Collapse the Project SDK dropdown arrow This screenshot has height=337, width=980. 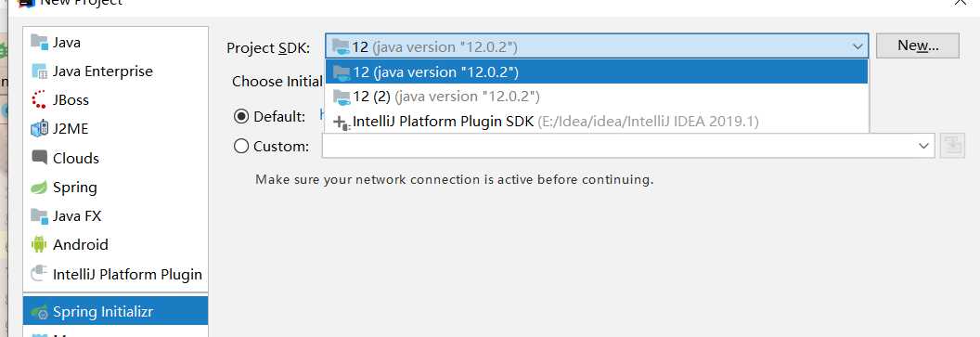(857, 46)
